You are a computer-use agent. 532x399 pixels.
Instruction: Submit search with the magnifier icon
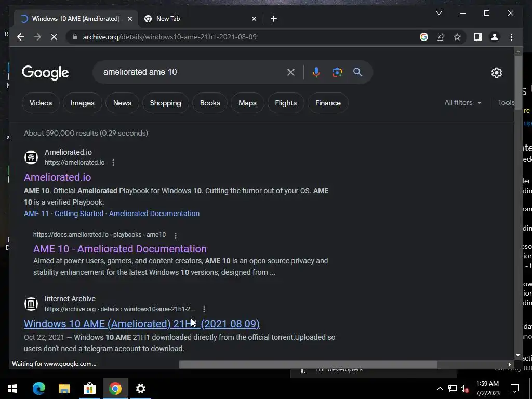click(357, 72)
